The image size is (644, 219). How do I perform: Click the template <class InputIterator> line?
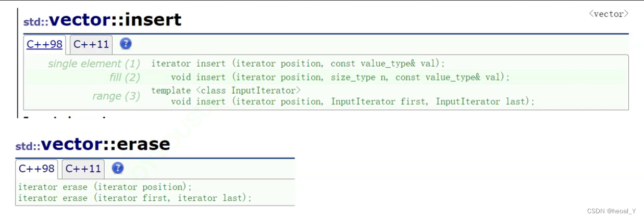226,91
